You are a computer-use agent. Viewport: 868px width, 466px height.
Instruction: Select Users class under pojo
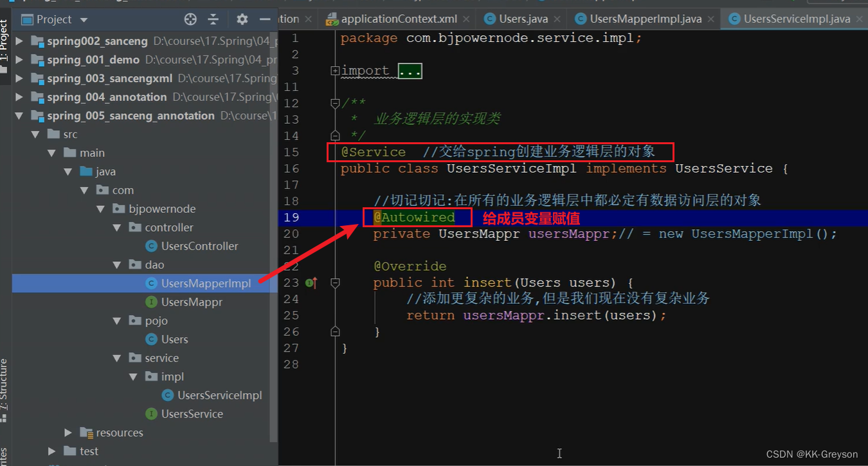pyautogui.click(x=174, y=340)
